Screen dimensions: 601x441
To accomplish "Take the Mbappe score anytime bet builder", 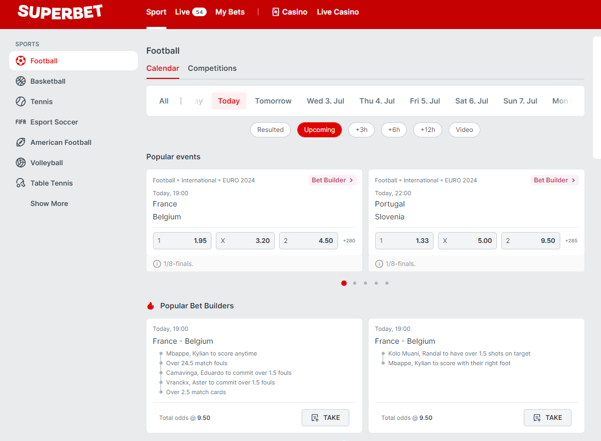I will [325, 418].
